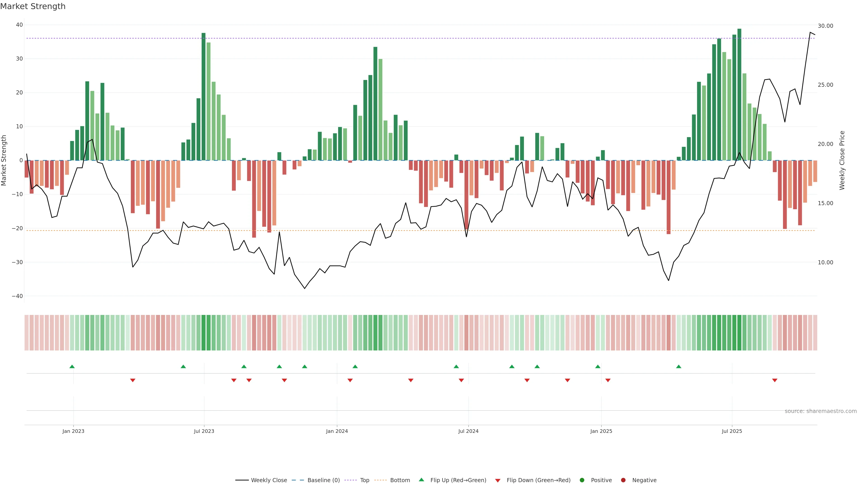This screenshot has width=868, height=488.
Task: Click the Negative red circle legend icon
Action: tap(623, 480)
